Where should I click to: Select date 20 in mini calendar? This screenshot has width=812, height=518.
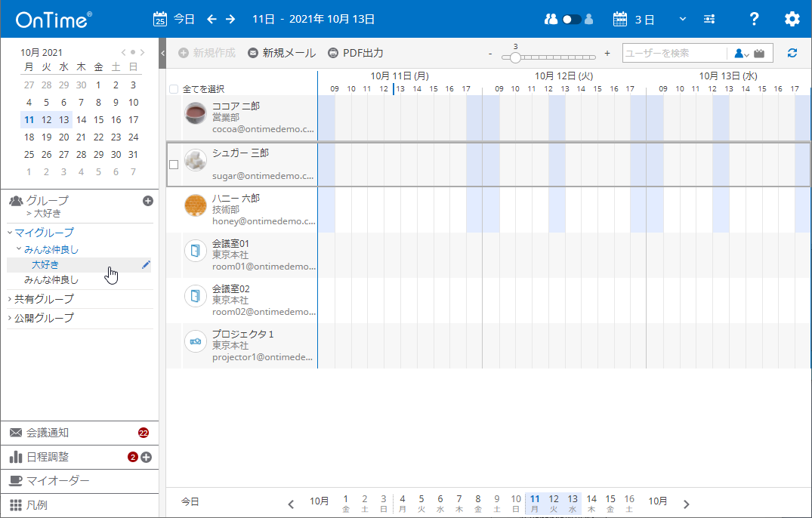pos(63,137)
